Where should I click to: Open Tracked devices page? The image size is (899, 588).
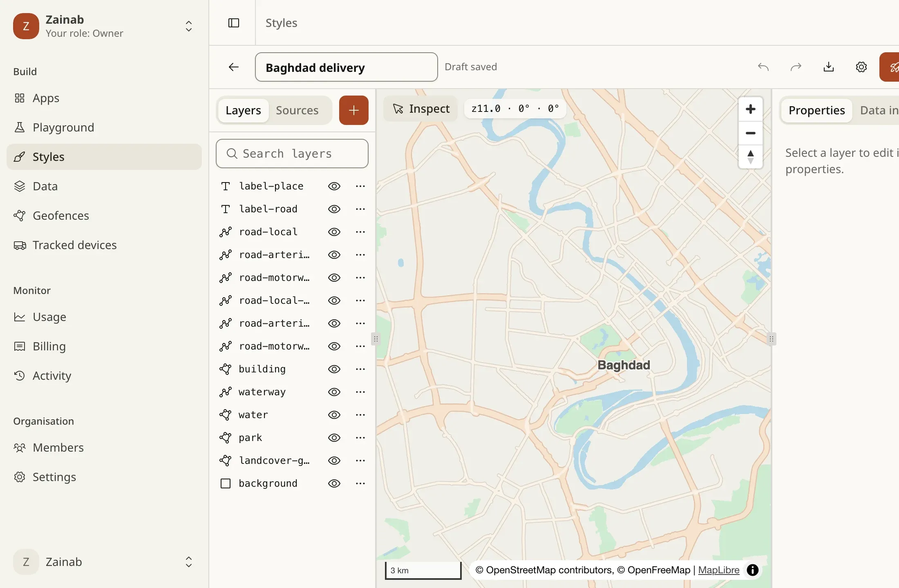click(x=104, y=245)
